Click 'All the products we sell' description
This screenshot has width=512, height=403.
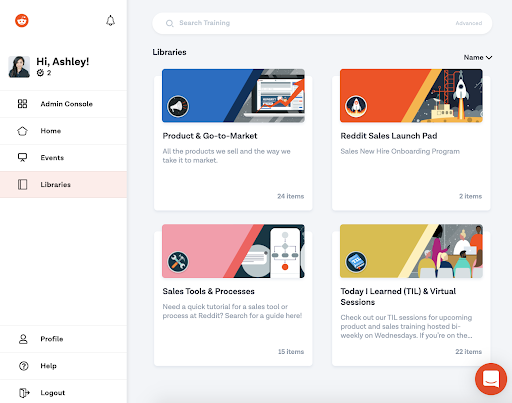coord(226,156)
